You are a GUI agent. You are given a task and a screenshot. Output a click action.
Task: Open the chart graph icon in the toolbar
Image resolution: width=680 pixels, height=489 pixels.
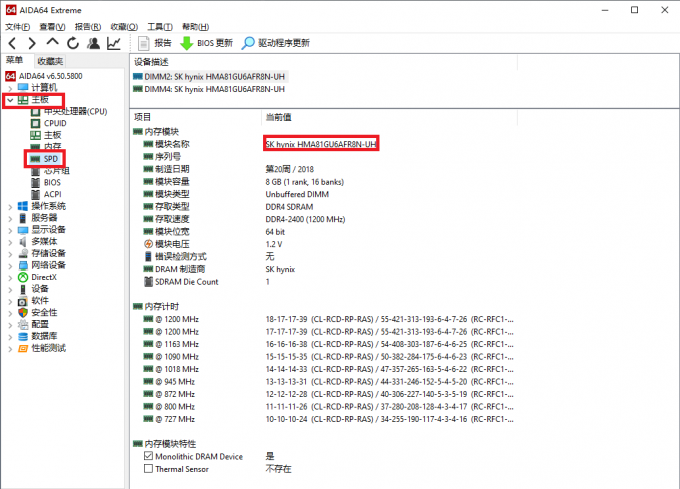click(114, 43)
